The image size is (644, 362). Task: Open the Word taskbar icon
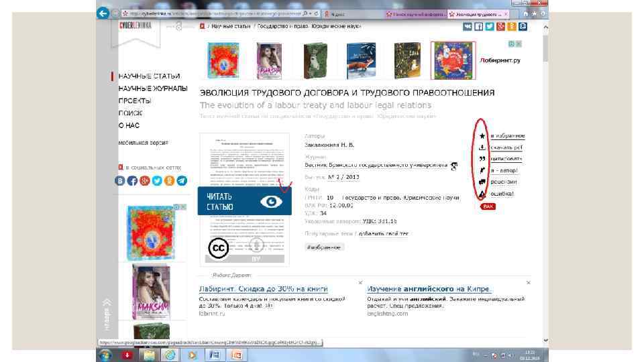(x=215, y=355)
